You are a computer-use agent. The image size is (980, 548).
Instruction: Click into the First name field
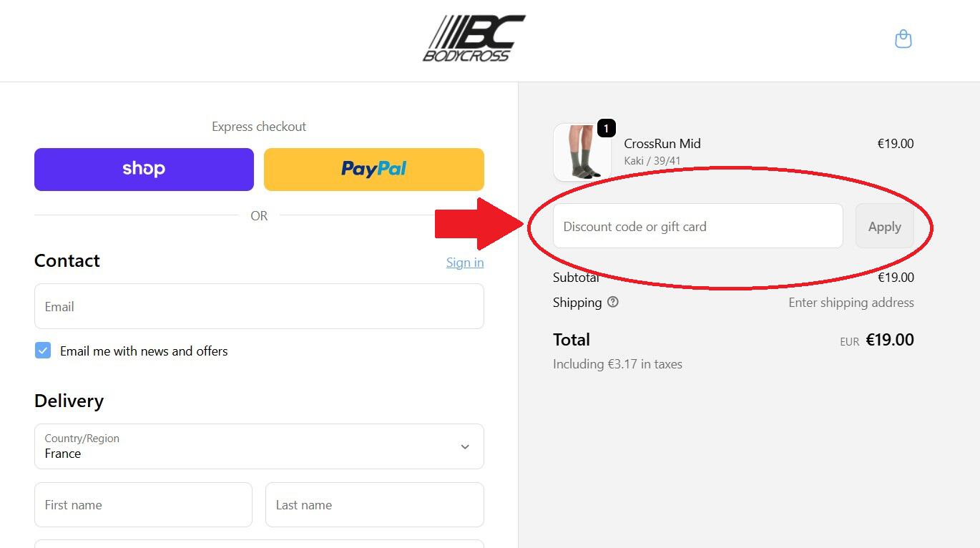143,504
